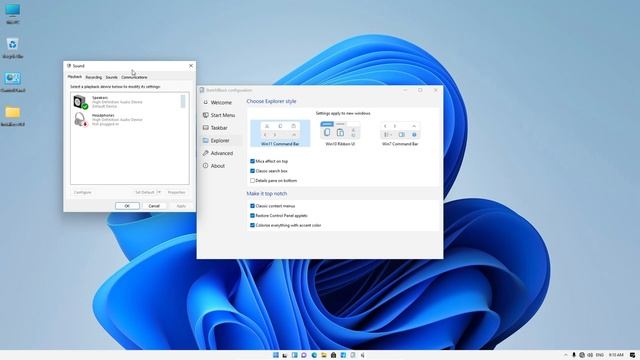Open the Advanced section
Viewport: 640px width, 360px height.
pos(221,153)
